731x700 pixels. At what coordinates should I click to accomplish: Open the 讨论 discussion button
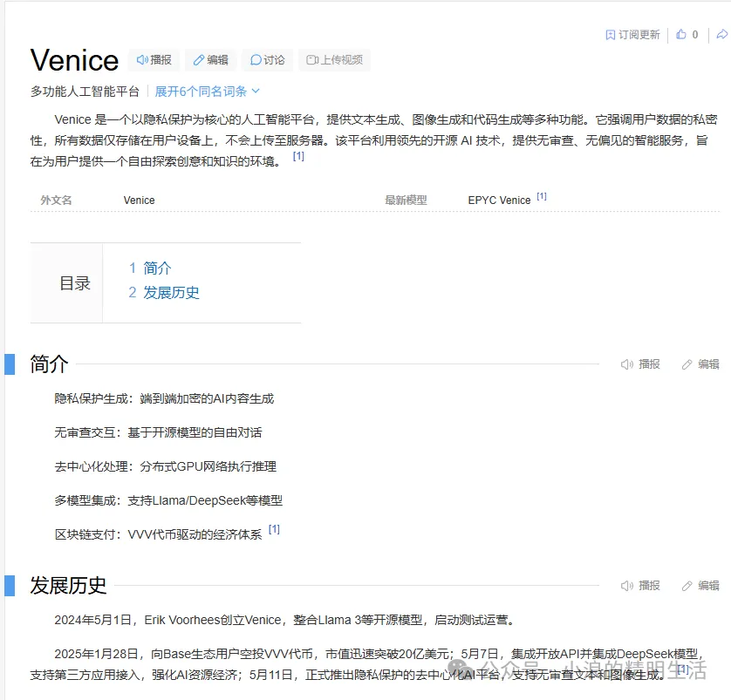(x=267, y=60)
